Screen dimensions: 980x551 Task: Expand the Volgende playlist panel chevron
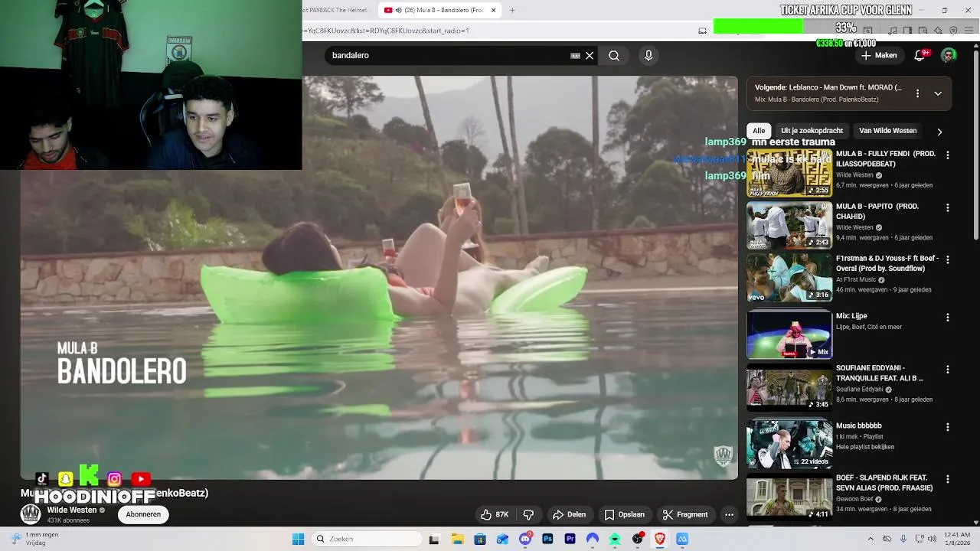tap(938, 93)
